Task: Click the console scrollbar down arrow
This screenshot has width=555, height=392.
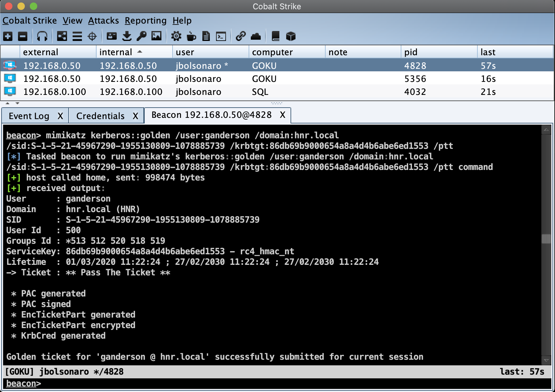Action: click(546, 360)
